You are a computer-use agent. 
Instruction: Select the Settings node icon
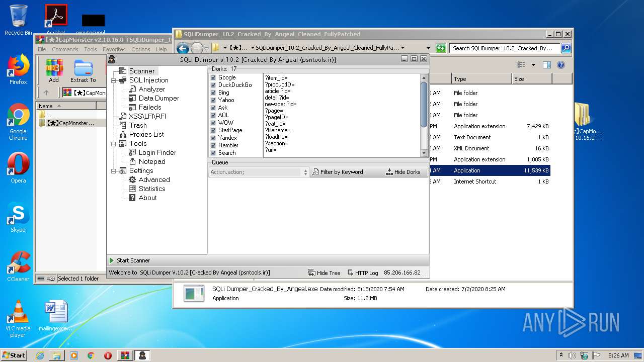tap(123, 170)
